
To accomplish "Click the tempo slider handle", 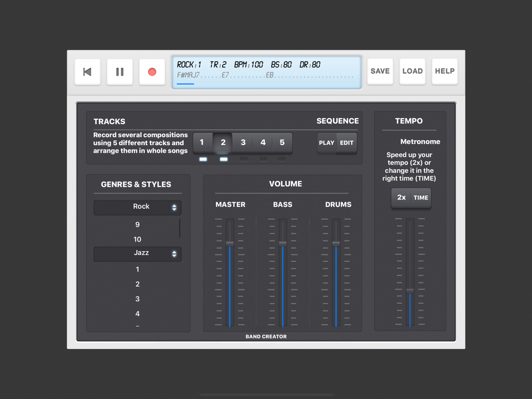I will point(410,291).
